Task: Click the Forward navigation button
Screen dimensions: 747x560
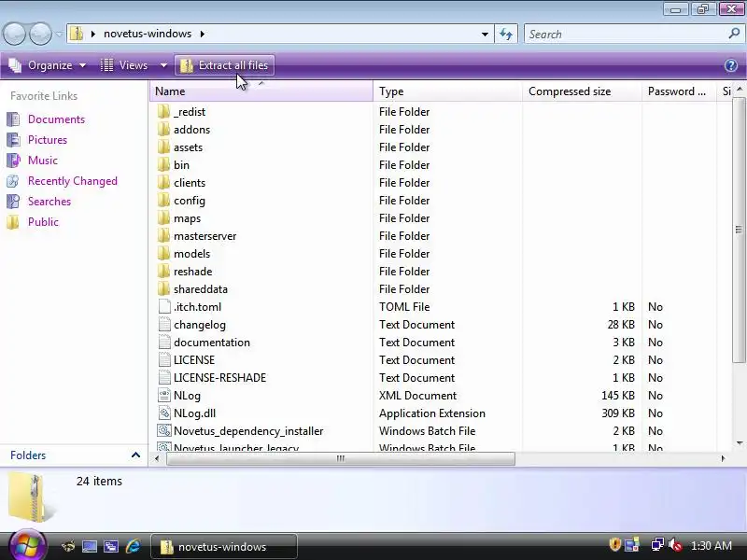Action: click(x=40, y=34)
